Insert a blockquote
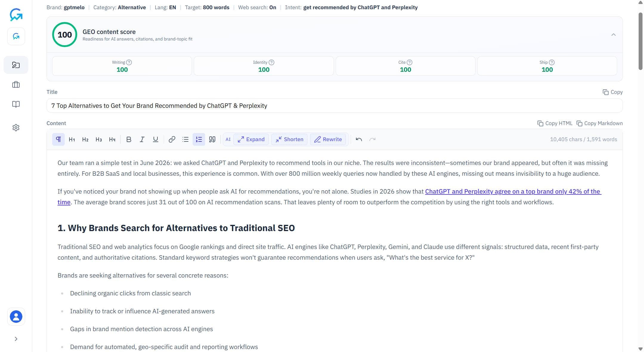This screenshot has width=644, height=352. coord(212,139)
